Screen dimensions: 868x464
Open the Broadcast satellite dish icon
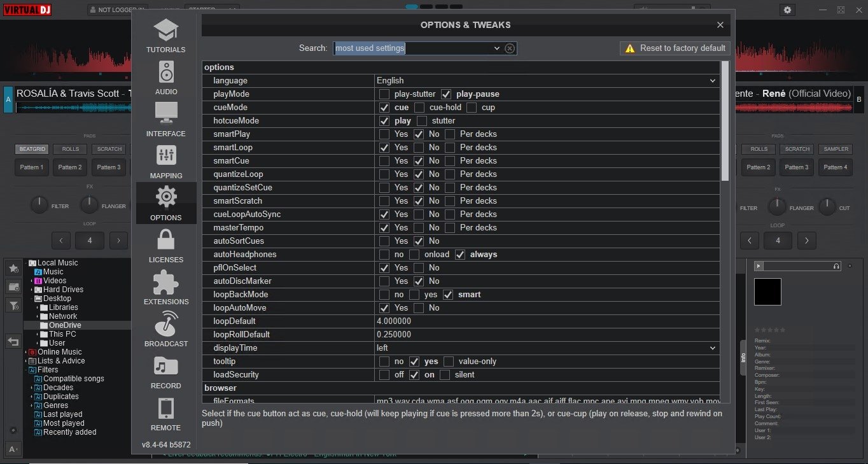coord(166,324)
